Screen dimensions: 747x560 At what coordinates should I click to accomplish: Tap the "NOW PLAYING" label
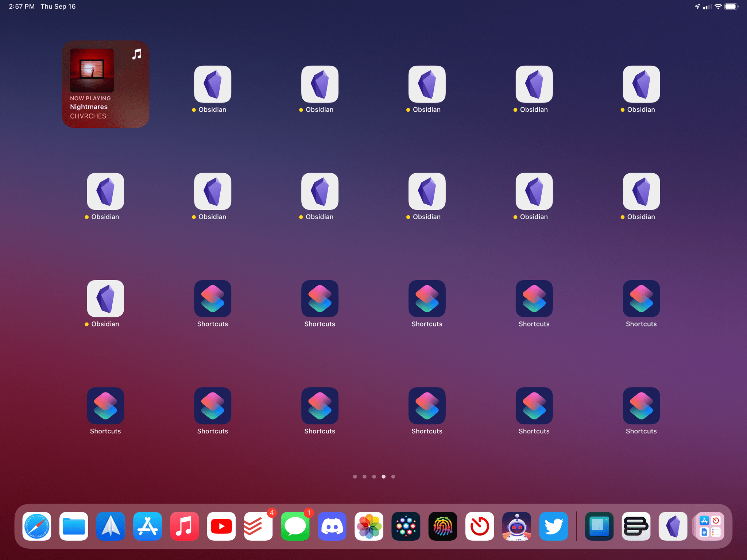(x=90, y=99)
